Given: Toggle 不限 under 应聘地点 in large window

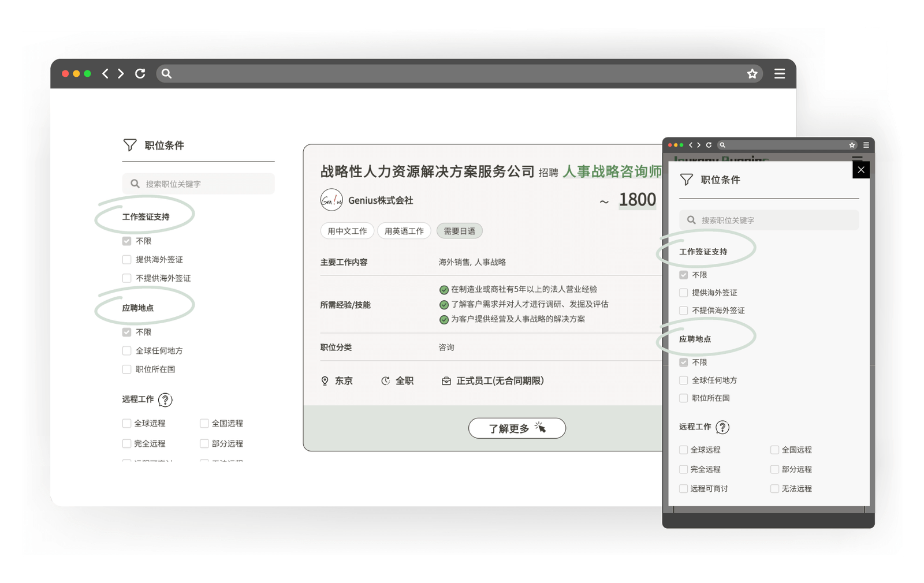Looking at the screenshot, I should [x=126, y=332].
